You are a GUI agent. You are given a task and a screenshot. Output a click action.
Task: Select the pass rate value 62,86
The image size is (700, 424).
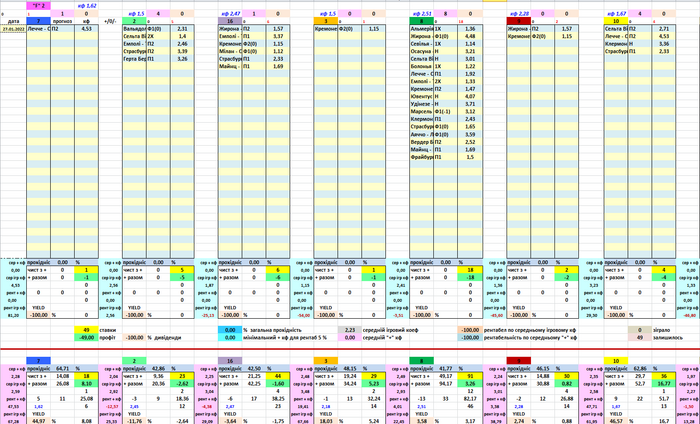point(640,369)
